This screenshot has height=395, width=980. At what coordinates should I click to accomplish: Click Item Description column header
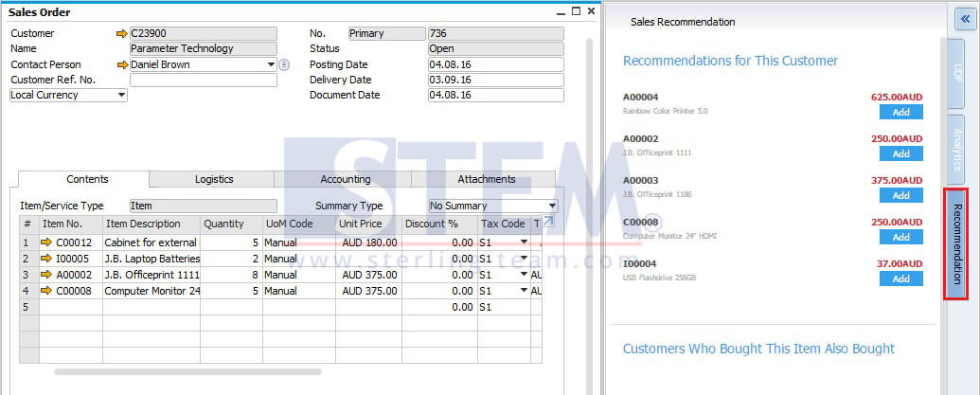(x=151, y=224)
